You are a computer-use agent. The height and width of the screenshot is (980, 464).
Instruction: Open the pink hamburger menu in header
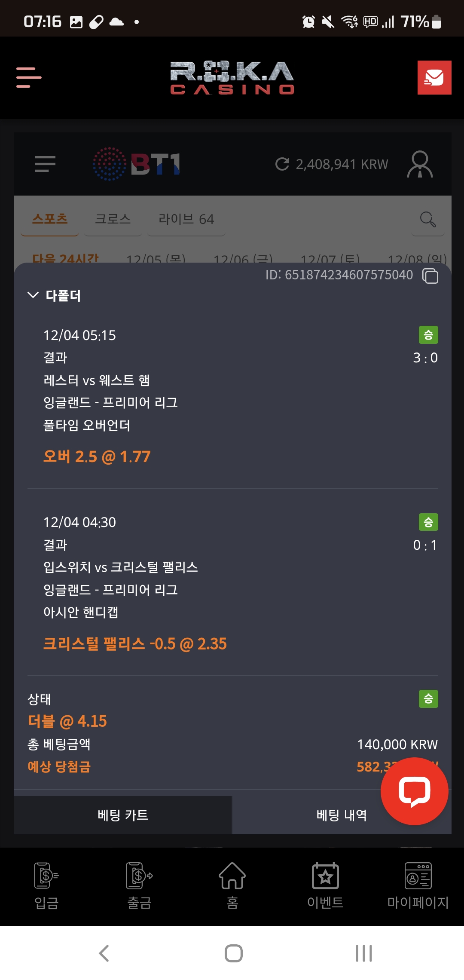click(x=29, y=77)
